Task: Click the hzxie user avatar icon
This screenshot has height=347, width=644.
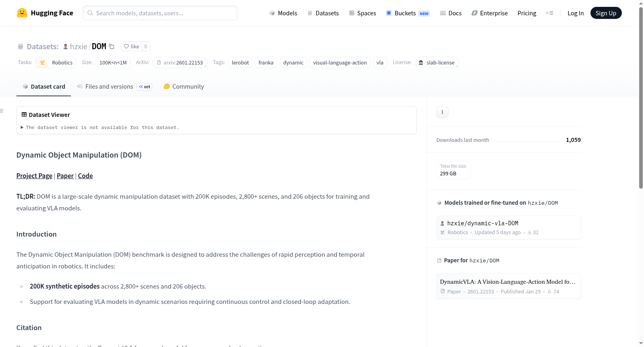Action: pos(66,46)
